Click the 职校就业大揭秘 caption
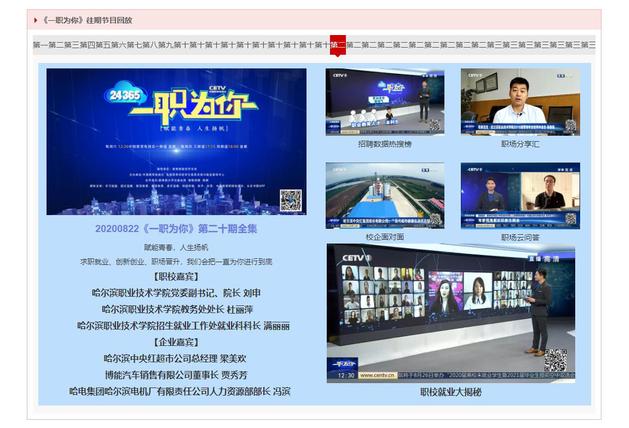 pyautogui.click(x=451, y=392)
